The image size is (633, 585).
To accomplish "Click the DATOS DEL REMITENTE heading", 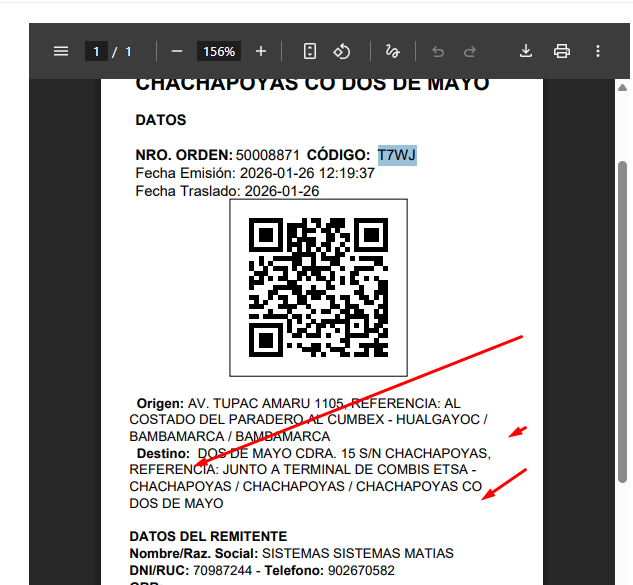I will 208,537.
